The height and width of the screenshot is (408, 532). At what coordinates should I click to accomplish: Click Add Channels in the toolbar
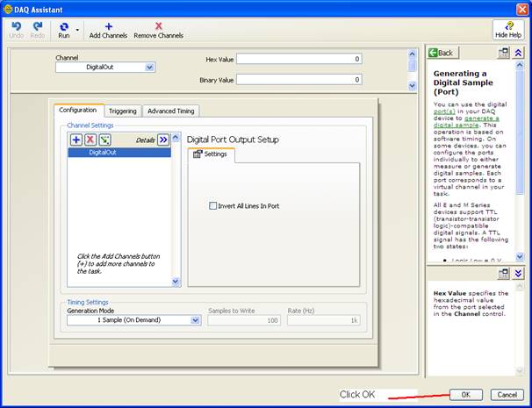pos(108,30)
